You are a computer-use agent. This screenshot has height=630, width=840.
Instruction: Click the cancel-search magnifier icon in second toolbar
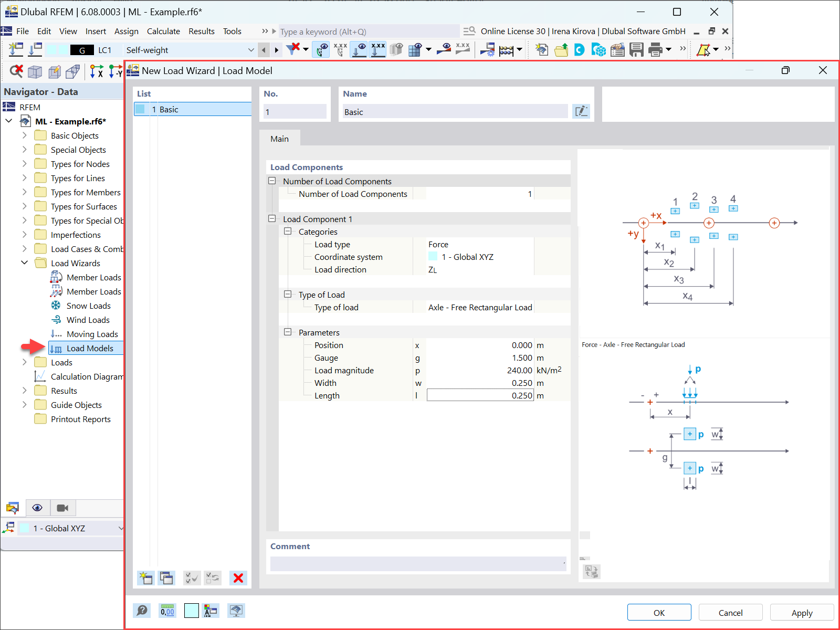click(x=16, y=71)
